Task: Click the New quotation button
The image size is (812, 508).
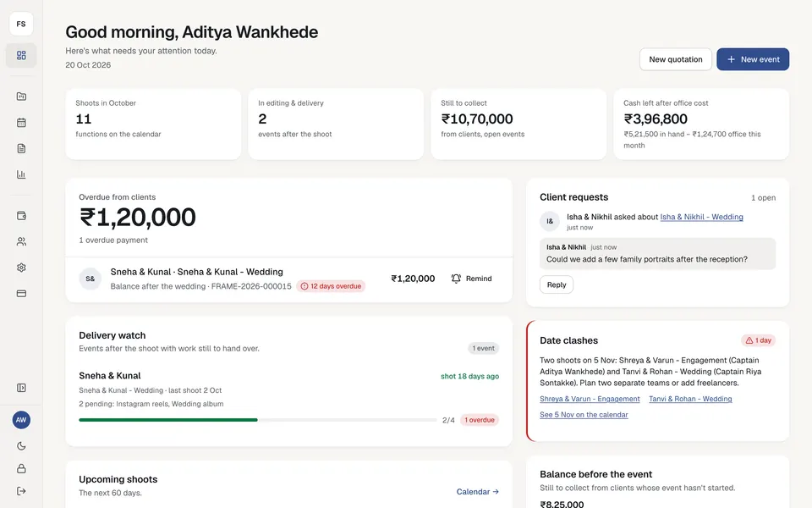Action: coord(675,59)
